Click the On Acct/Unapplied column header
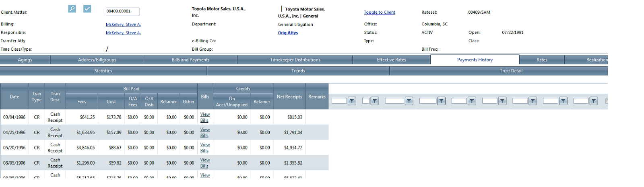The image size is (644, 187). pyautogui.click(x=232, y=102)
